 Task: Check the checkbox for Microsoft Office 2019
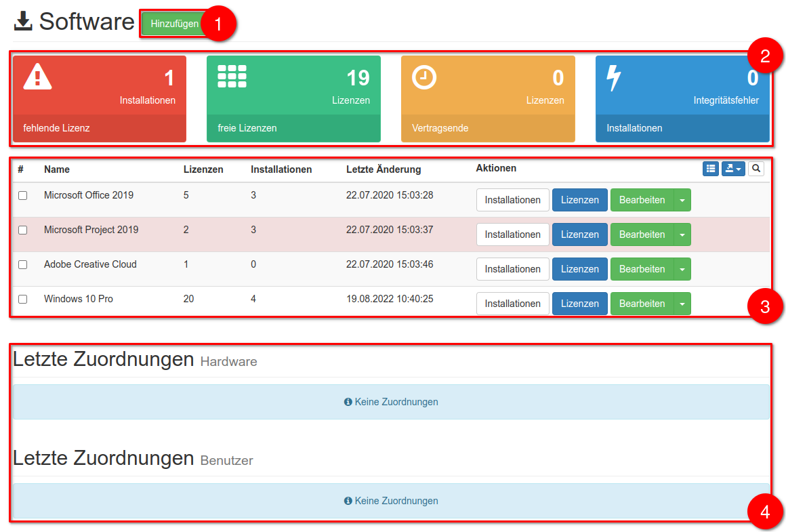(22, 196)
